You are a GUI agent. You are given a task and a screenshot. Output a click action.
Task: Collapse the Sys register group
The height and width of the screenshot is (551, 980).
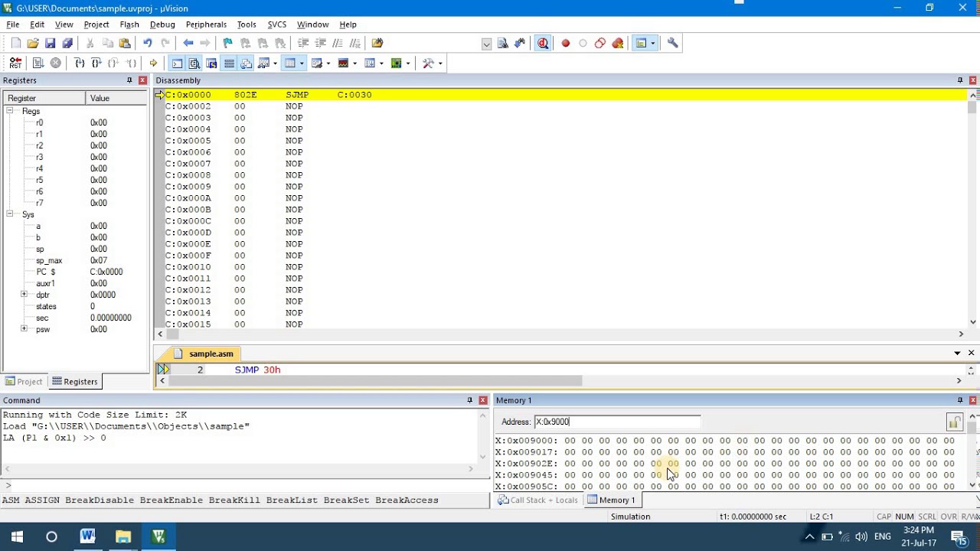point(10,214)
